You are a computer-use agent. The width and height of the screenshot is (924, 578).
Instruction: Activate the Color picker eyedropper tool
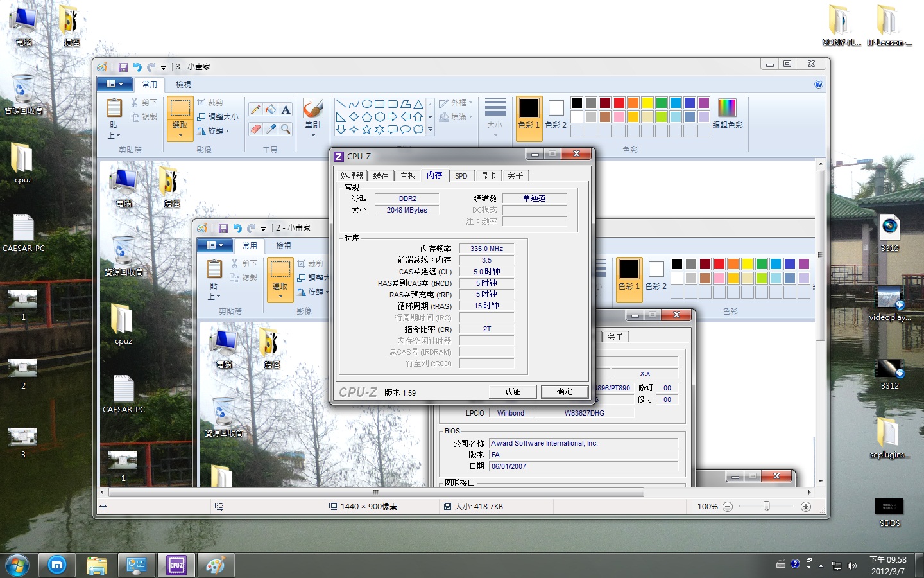271,128
